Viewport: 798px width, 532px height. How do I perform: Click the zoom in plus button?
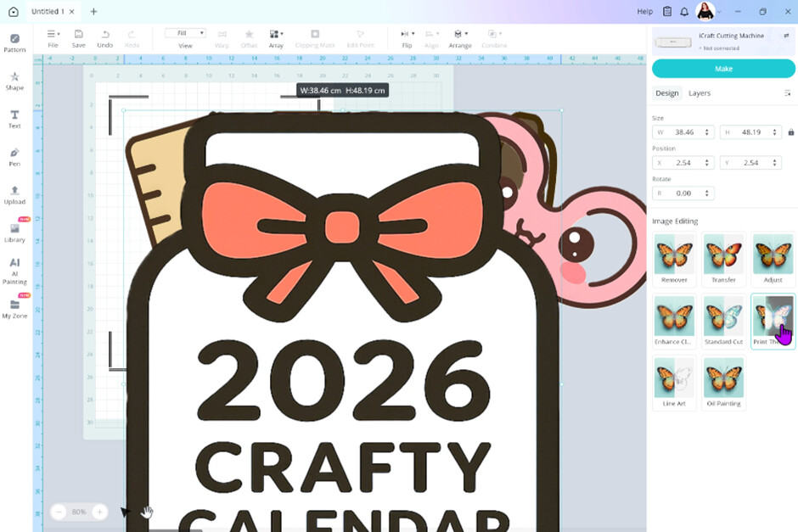[x=99, y=512]
